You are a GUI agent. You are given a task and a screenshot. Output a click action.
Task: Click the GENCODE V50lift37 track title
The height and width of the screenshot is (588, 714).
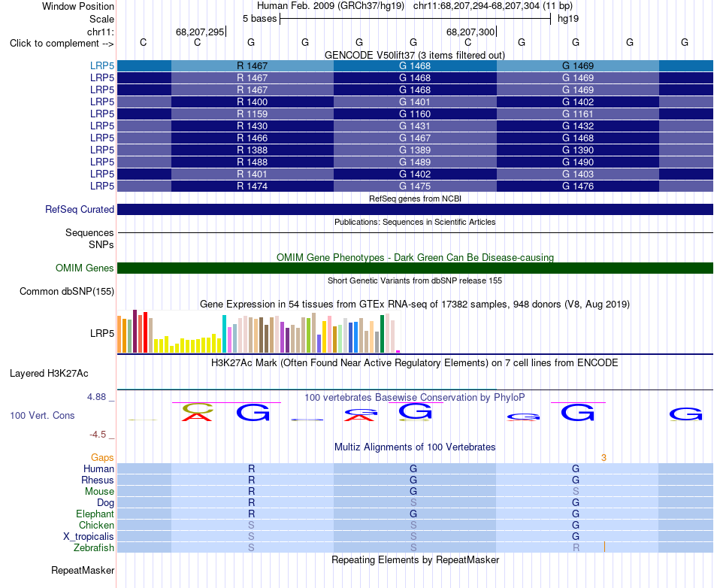415,55
